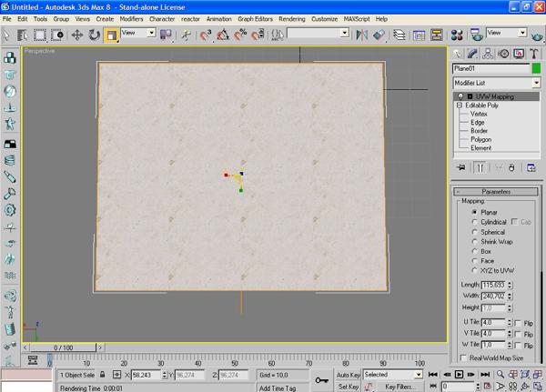Switch to the Modify command panel tab

click(x=472, y=54)
